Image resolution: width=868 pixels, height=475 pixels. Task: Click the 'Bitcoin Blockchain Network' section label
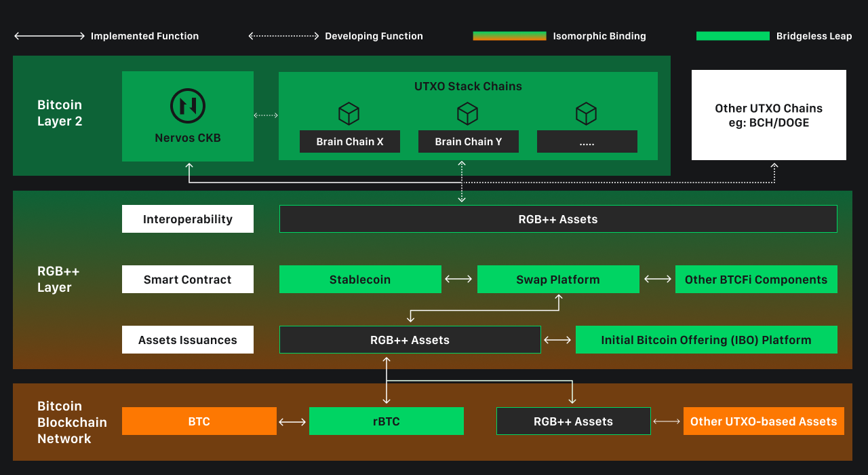(72, 422)
